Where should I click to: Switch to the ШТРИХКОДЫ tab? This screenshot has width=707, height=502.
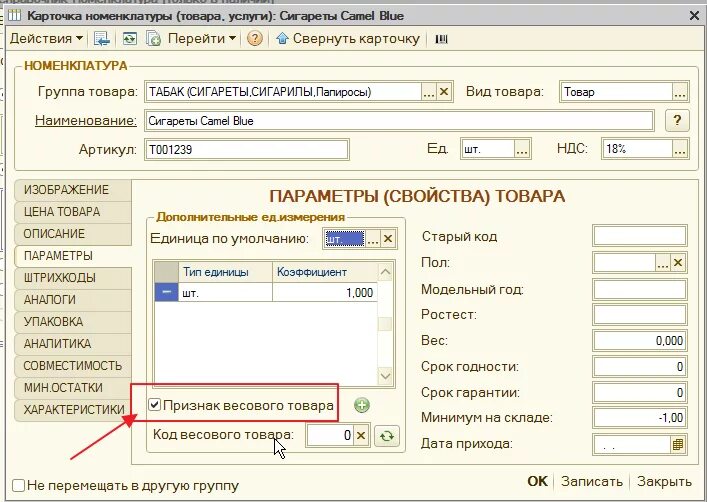[x=73, y=278]
